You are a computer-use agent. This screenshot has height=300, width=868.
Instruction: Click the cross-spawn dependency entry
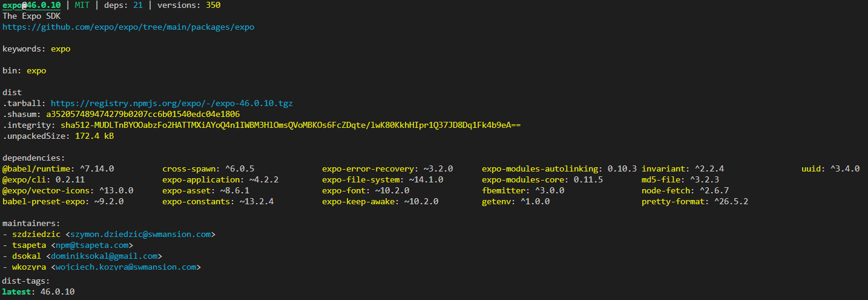coord(208,169)
